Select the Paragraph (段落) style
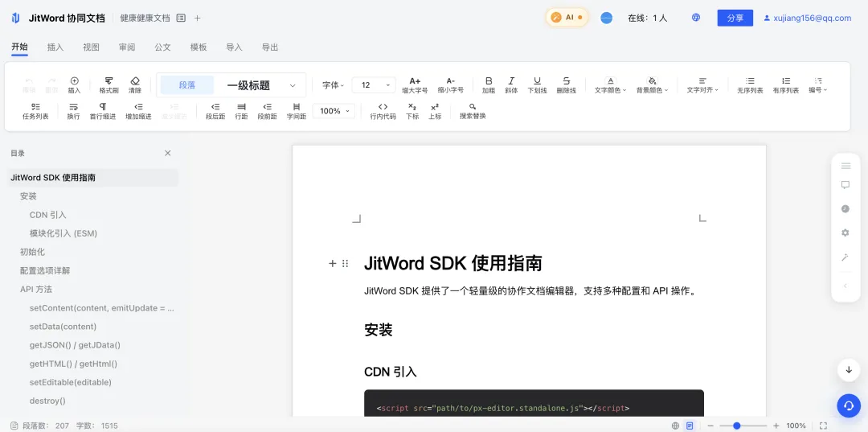 187,85
